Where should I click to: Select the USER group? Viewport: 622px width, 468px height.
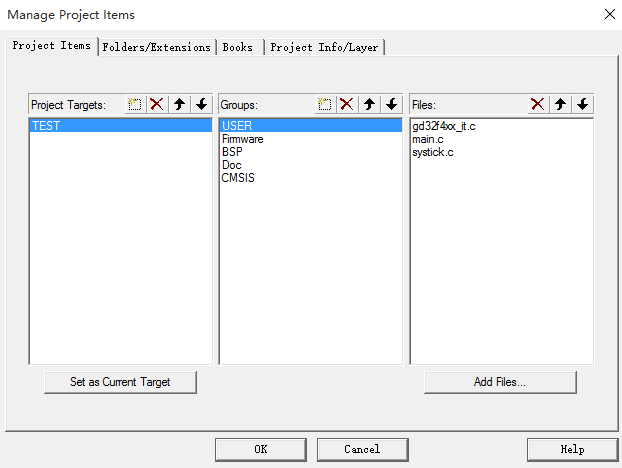(311, 126)
